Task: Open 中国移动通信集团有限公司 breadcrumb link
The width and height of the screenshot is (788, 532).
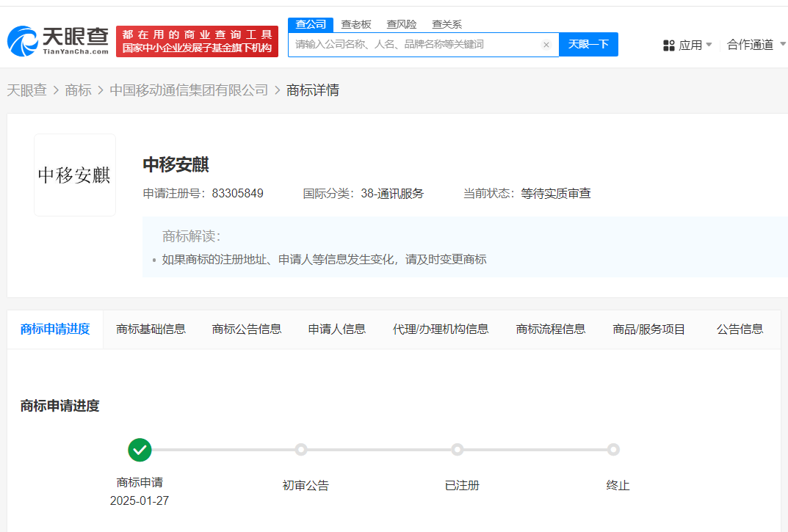Action: tap(189, 90)
